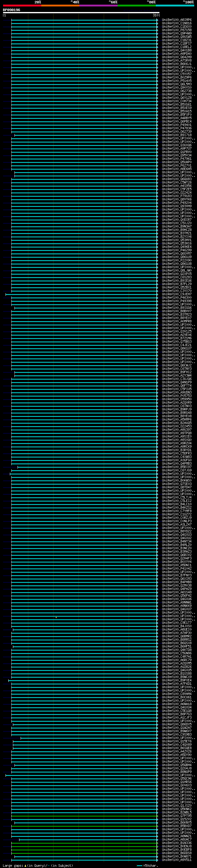
Task: Select hit UniRef100_A8IMP6
Action: [x=177, y=20]
